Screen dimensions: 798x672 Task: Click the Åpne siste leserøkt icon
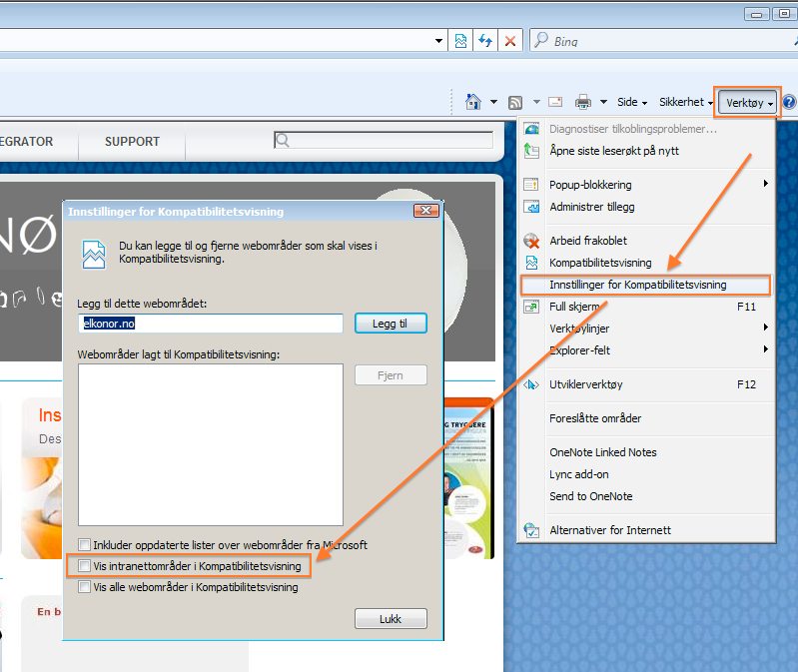coord(531,151)
